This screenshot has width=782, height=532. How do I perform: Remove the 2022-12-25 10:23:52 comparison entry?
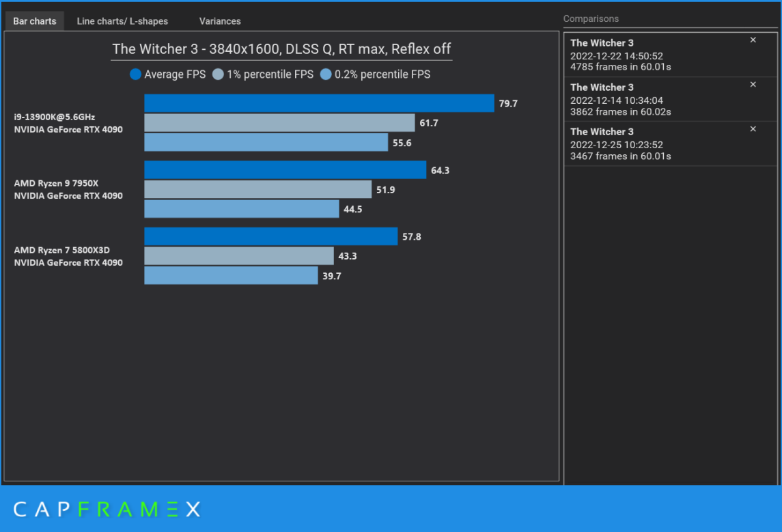coord(753,128)
